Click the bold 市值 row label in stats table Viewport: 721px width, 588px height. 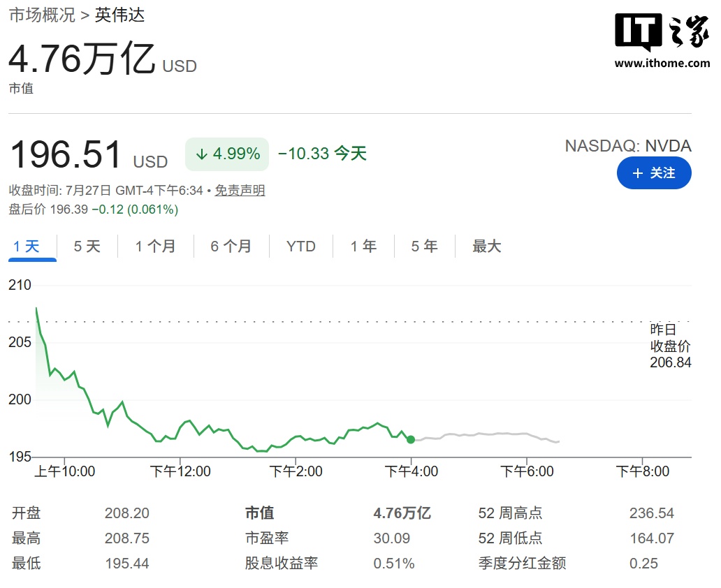tap(259, 513)
